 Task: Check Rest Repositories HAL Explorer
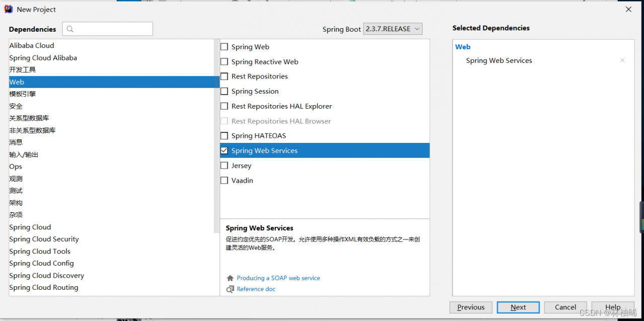pyautogui.click(x=224, y=106)
